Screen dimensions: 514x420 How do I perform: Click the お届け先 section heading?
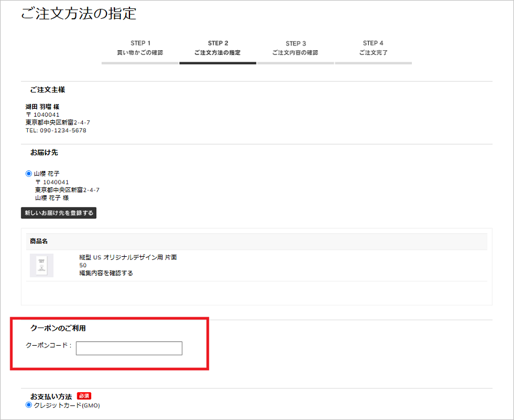(x=44, y=153)
